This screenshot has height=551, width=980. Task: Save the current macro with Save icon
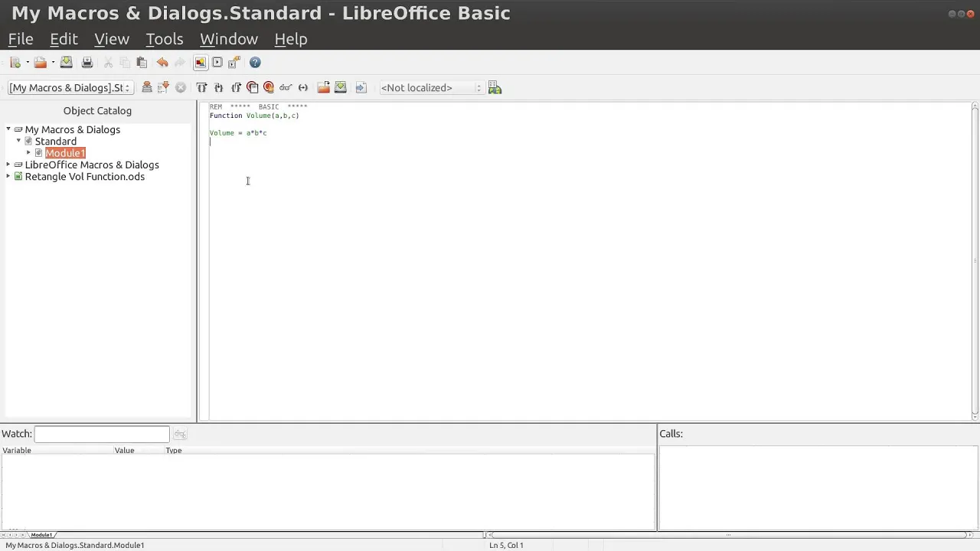[67, 63]
